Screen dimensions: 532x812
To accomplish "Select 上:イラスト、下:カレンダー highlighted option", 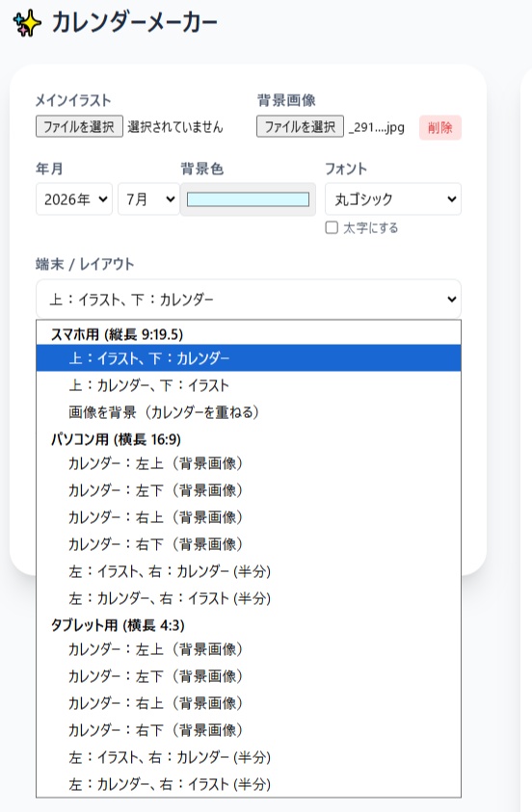I will pos(249,358).
